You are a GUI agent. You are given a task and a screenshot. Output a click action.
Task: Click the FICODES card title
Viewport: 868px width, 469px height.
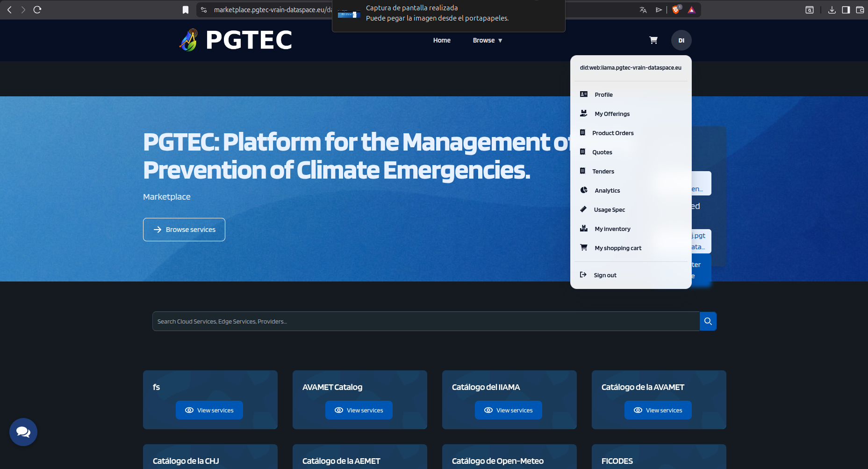pyautogui.click(x=617, y=461)
